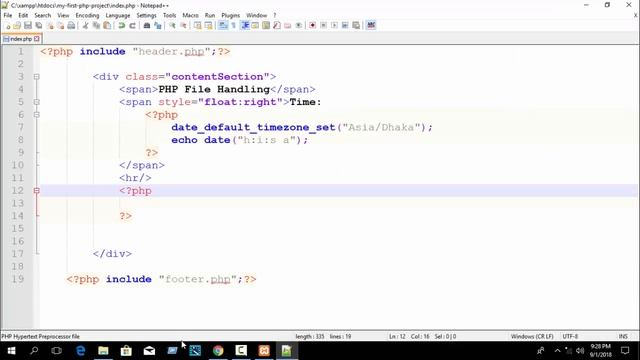Click the Close document toolbar icon
This screenshot has width=640, height=360.
coord(50,25)
